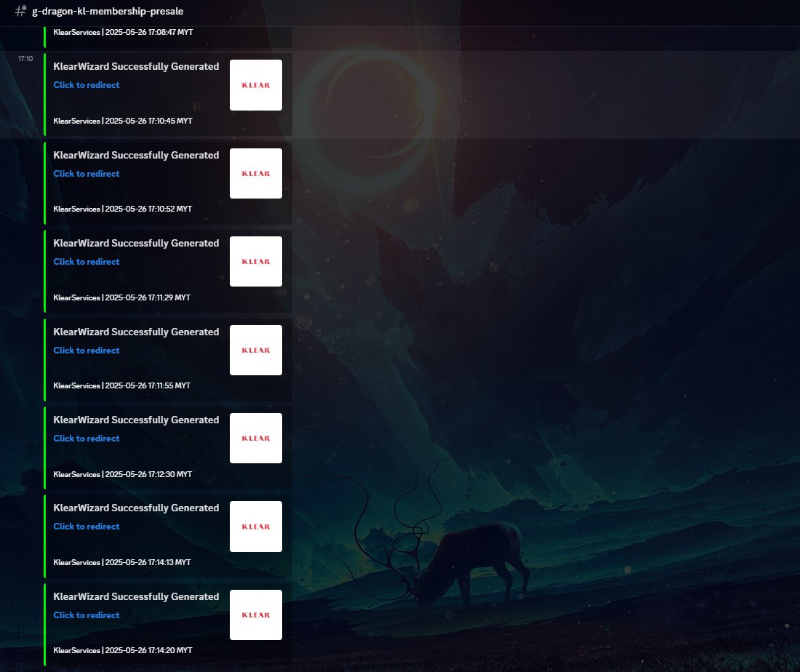Open "Click to redirect" link in 17:10:45 embed

point(87,84)
